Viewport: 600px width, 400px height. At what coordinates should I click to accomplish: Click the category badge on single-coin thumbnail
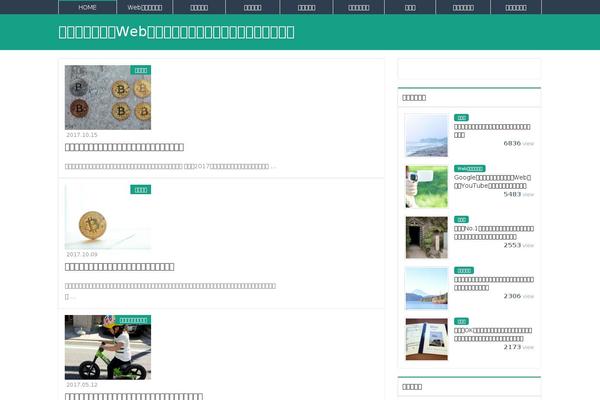pyautogui.click(x=140, y=189)
